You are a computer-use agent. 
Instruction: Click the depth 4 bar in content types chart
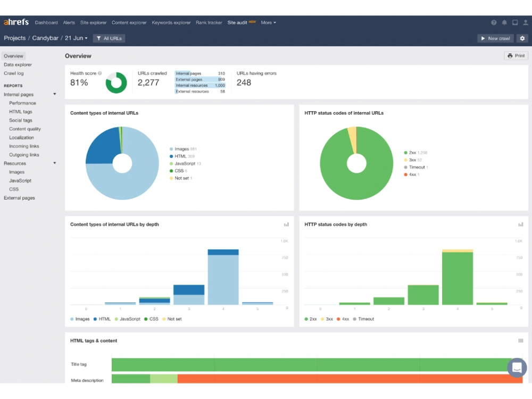[223, 277]
